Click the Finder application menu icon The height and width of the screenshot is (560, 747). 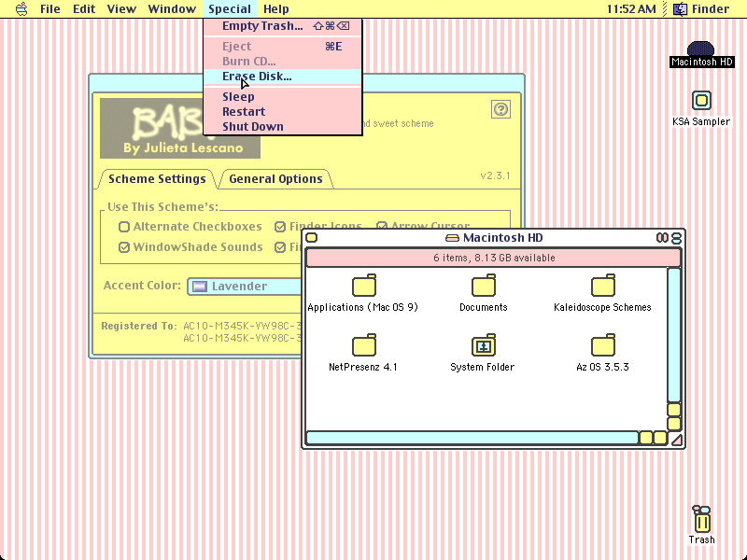pyautogui.click(x=680, y=9)
